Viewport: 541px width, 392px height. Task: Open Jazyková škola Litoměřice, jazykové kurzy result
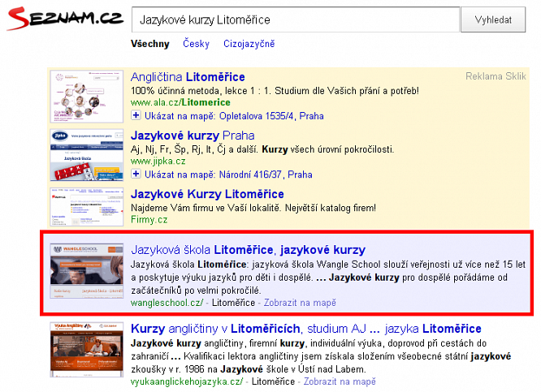[x=248, y=250]
